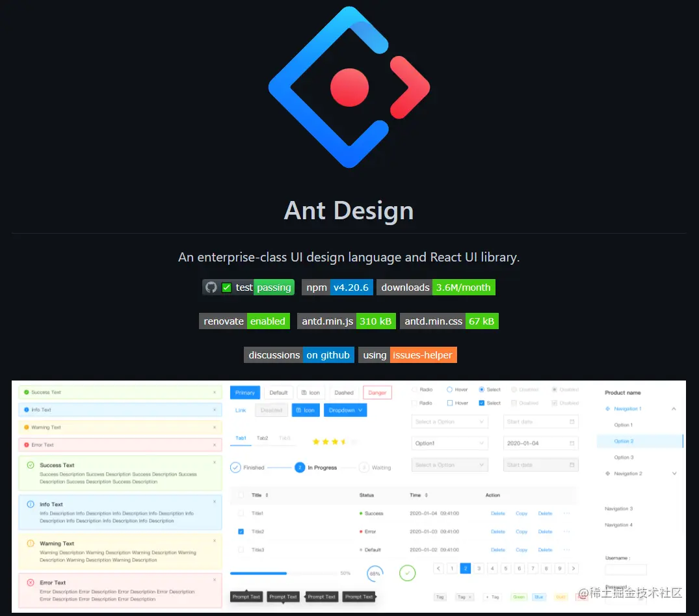Click the red-outlined Danger button
This screenshot has width=699, height=616.
click(x=377, y=392)
